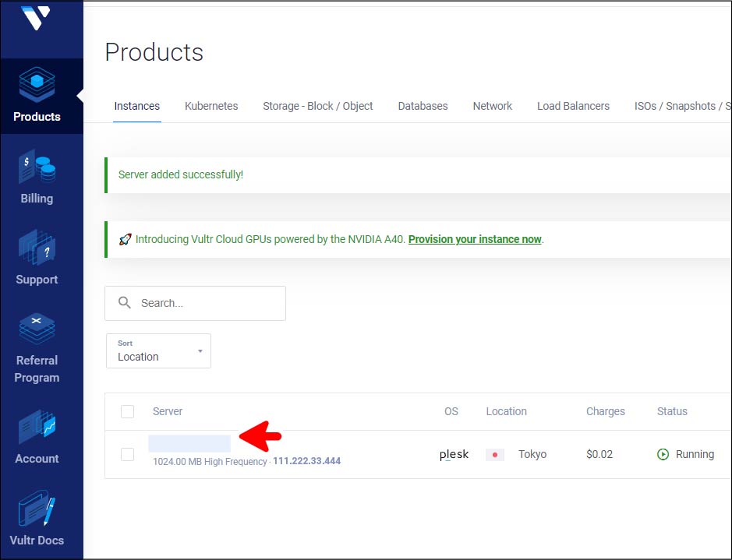Open the Sort Location dropdown

(x=159, y=350)
